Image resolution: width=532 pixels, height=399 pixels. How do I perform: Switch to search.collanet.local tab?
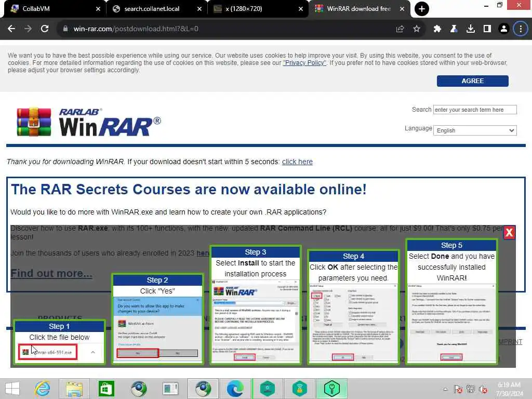(152, 9)
